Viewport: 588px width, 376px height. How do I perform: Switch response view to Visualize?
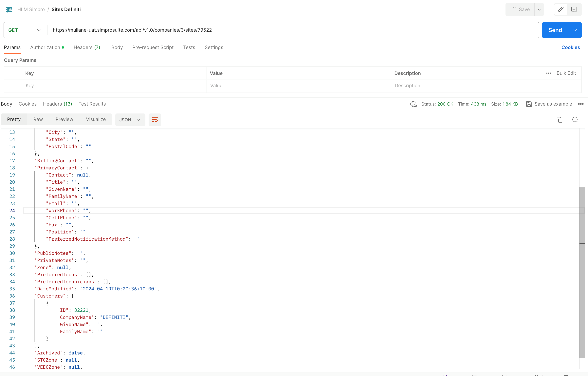coord(96,119)
